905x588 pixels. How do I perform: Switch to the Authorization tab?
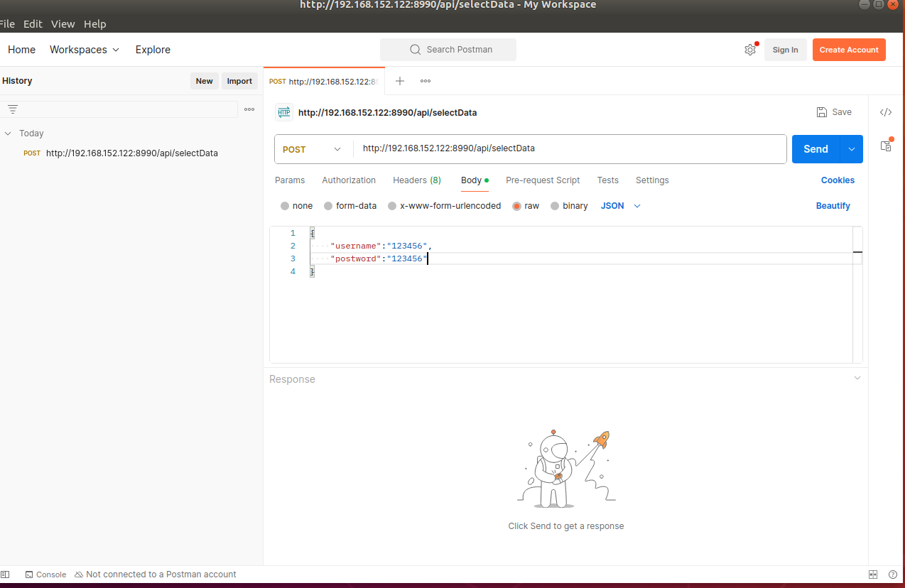click(x=349, y=180)
